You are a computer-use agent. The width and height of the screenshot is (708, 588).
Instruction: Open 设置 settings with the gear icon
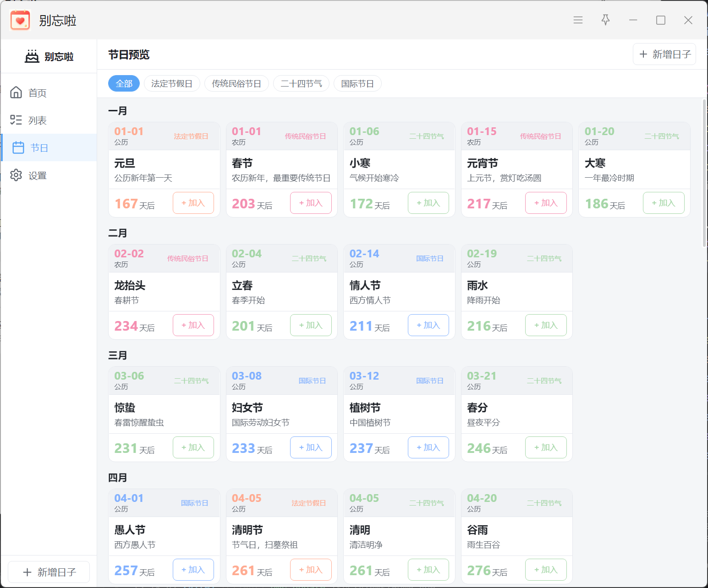point(49,175)
